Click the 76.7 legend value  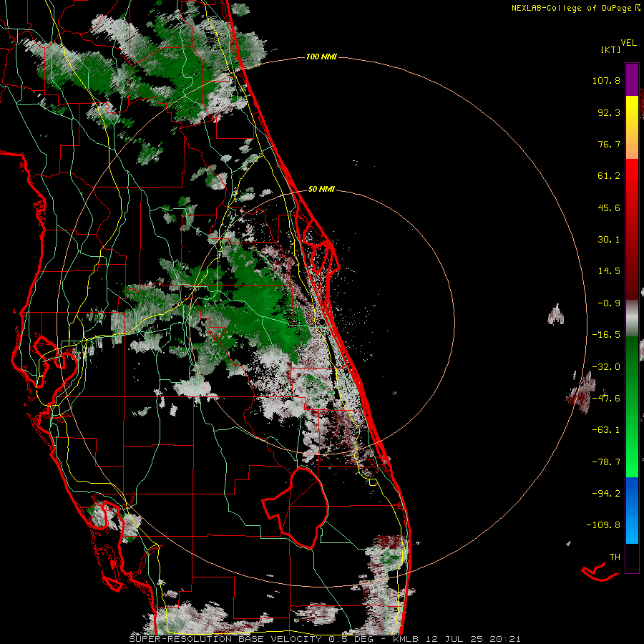[609, 144]
